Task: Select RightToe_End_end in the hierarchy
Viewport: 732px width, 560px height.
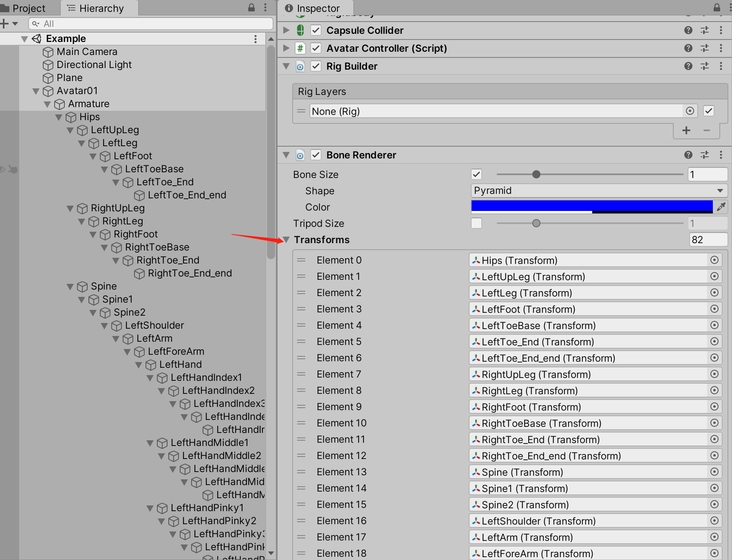Action: tap(190, 273)
